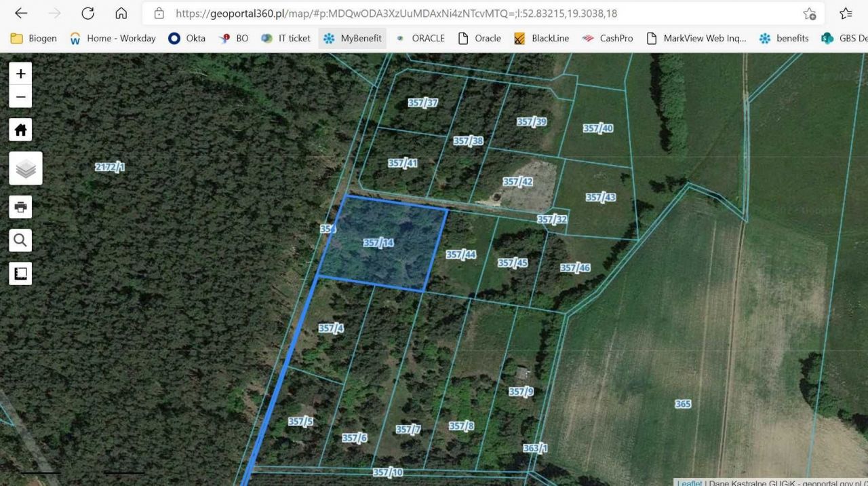This screenshot has height=486, width=868.
Task: Add this page to favorites
Action: 809,14
